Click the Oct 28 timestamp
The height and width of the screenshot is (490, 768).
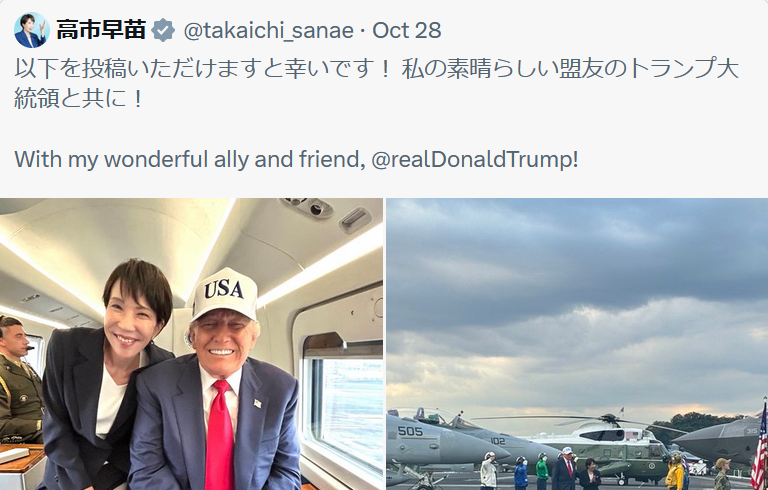[406, 30]
